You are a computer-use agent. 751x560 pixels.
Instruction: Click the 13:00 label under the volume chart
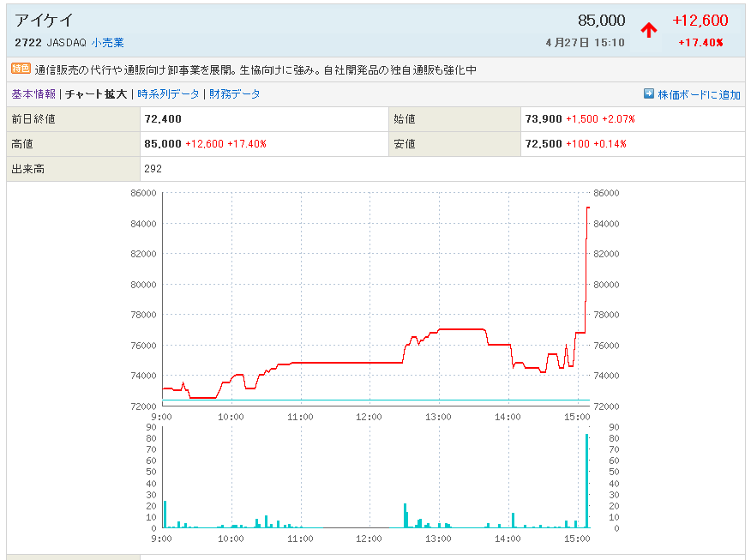click(x=438, y=539)
